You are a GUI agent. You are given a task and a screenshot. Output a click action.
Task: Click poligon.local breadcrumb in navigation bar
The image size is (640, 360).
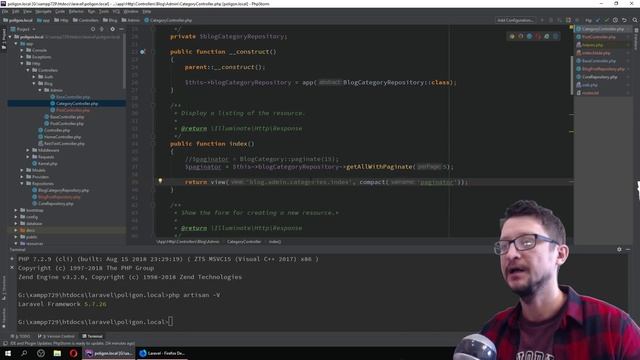coord(18,20)
